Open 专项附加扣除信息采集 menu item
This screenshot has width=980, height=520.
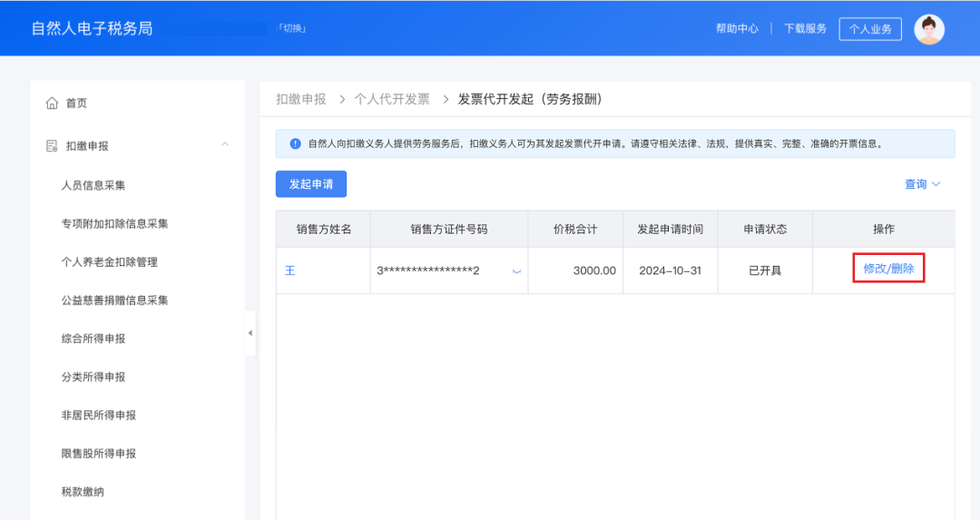point(114,224)
